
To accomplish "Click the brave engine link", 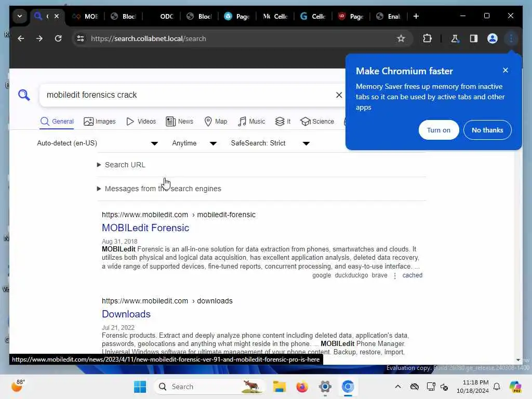I will 379,275.
